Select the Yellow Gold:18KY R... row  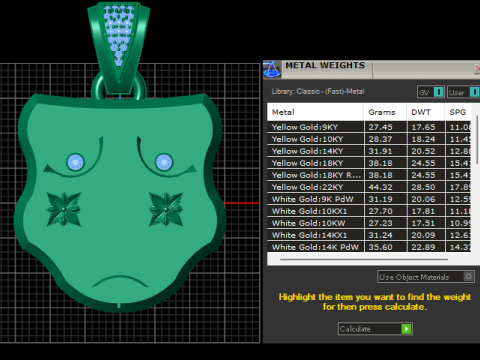[369, 175]
